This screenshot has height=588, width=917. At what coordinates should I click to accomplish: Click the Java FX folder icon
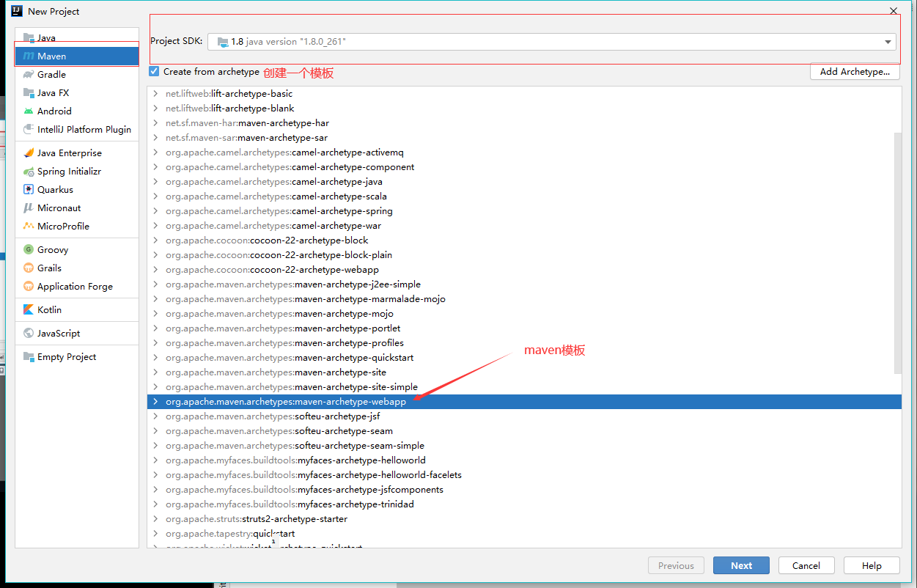click(29, 93)
